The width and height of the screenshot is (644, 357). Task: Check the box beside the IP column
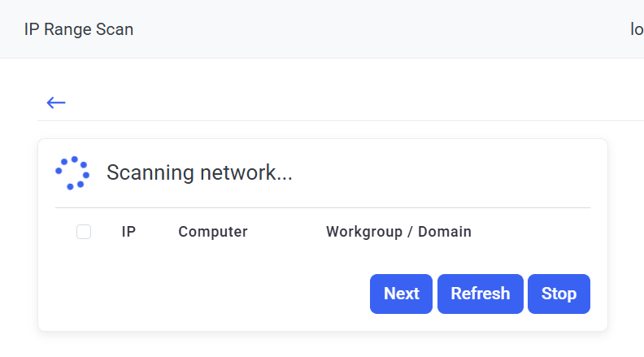pos(84,232)
